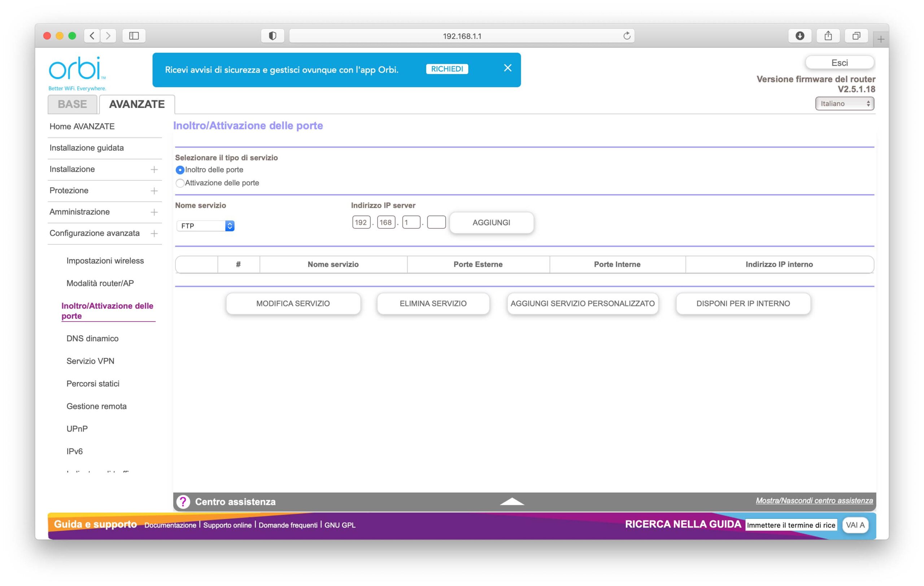Click the AGGIUNGI button
This screenshot has width=924, height=586.
[491, 222]
